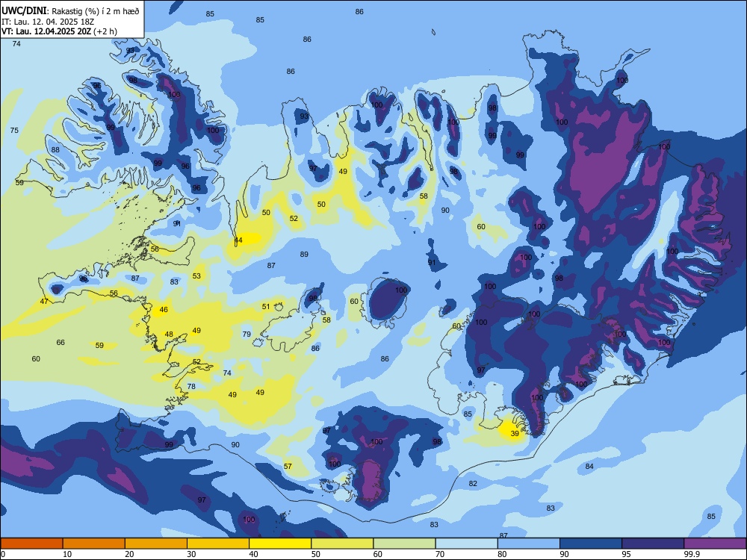Select the map value '53'
The height and width of the screenshot is (560, 747).
[196, 276]
